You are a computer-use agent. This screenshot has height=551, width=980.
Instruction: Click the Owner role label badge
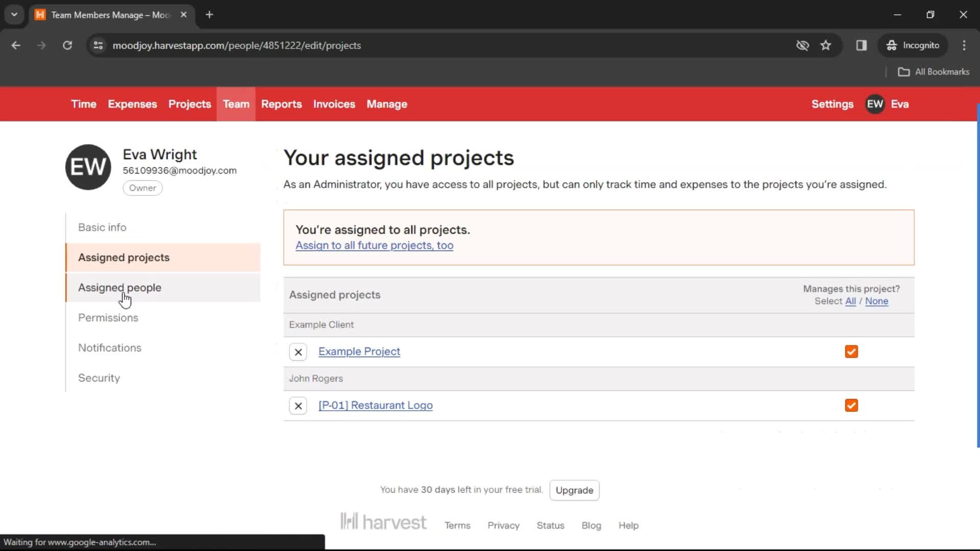coord(142,188)
